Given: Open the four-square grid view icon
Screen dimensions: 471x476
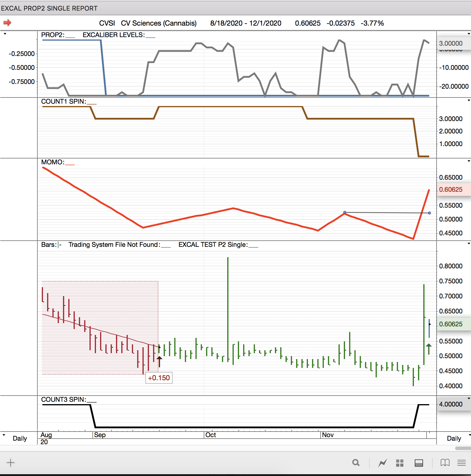Looking at the screenshot, I should point(399,463).
